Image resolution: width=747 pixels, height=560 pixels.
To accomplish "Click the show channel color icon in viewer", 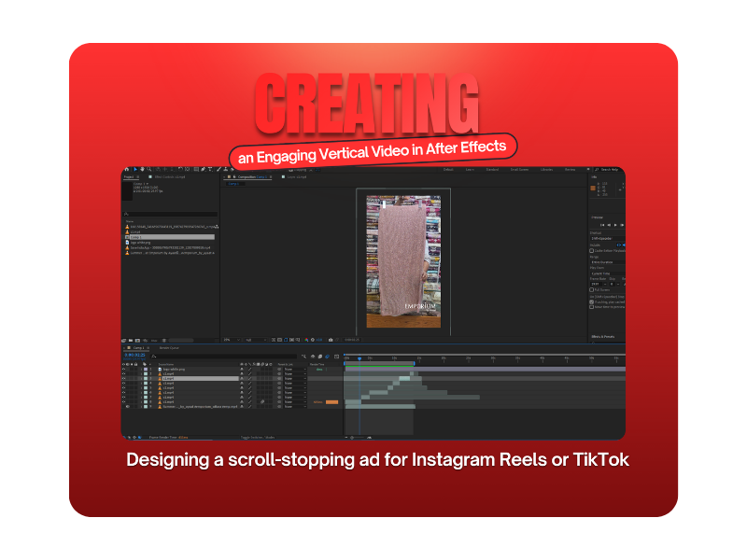I will click(306, 340).
